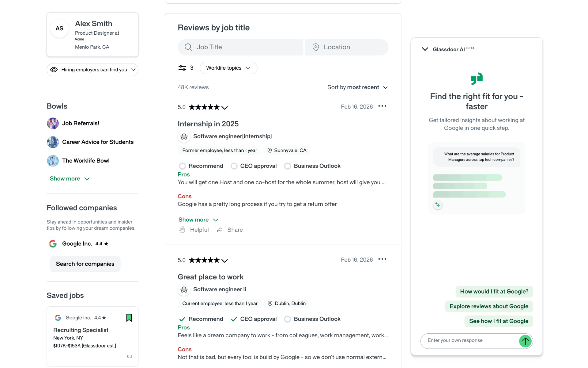Click Business Outlook circle on Great place review

(288, 319)
